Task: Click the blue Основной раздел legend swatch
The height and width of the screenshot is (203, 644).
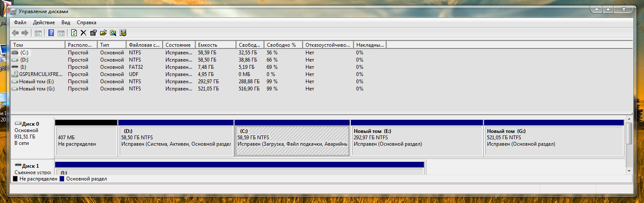Action: [62, 179]
